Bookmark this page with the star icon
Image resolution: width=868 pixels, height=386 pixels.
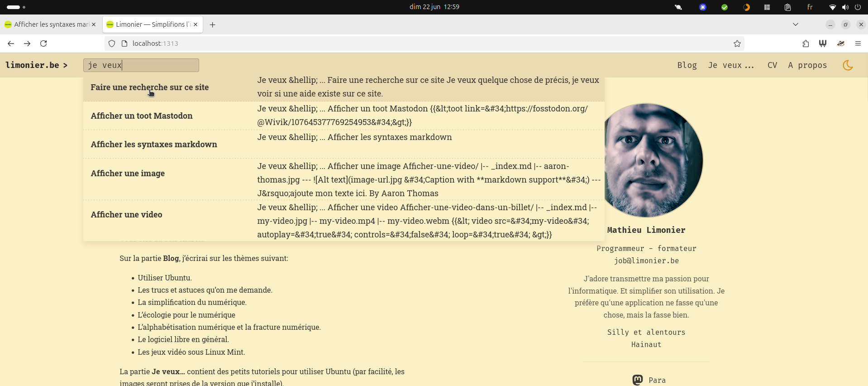pyautogui.click(x=737, y=43)
